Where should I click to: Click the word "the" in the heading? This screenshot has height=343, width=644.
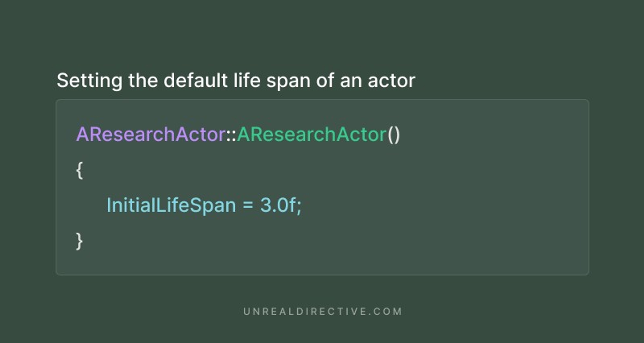(x=143, y=81)
